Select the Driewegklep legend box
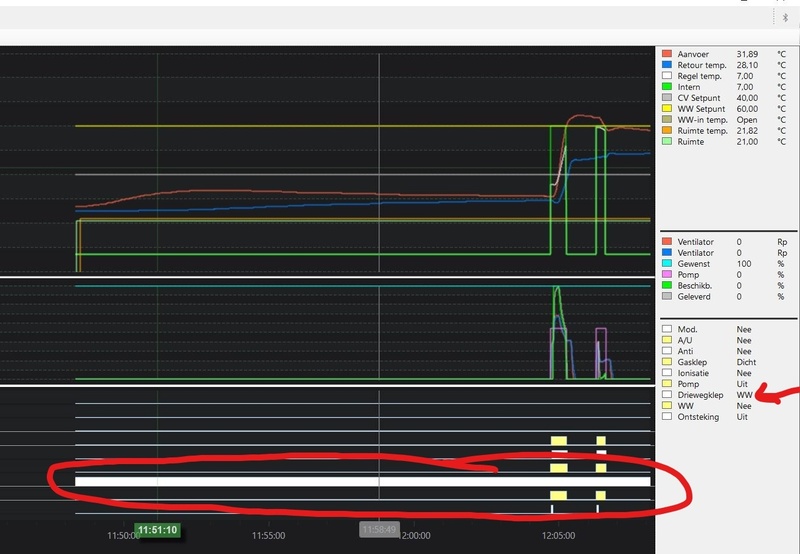The height and width of the screenshot is (554, 800). (x=666, y=395)
